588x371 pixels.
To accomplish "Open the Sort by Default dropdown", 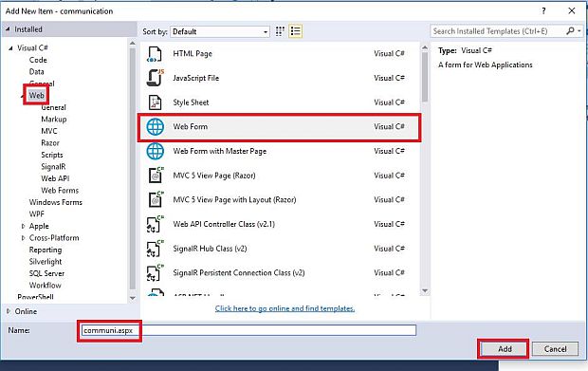I will pyautogui.click(x=220, y=31).
